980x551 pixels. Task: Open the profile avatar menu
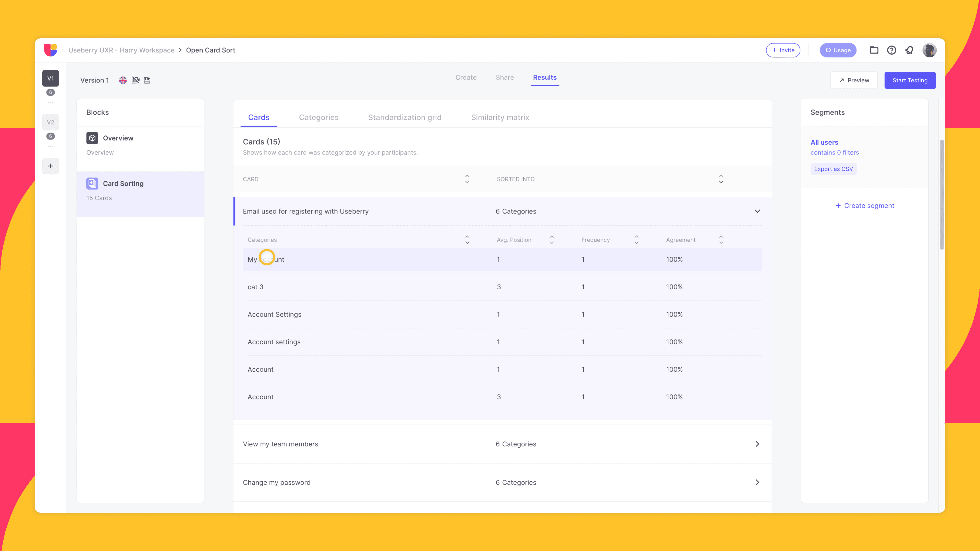tap(930, 50)
